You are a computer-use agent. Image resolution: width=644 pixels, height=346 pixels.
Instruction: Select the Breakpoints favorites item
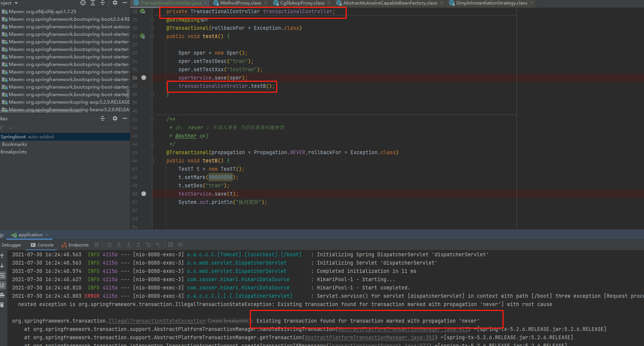coord(65,152)
